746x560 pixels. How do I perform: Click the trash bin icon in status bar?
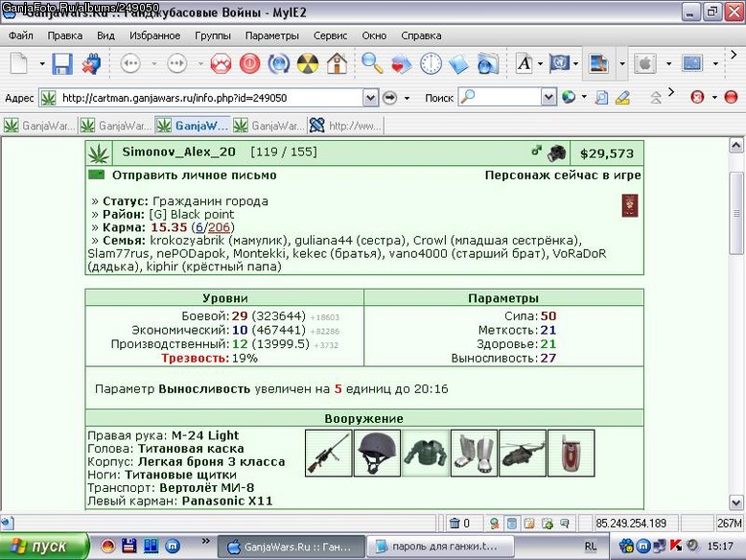(455, 524)
